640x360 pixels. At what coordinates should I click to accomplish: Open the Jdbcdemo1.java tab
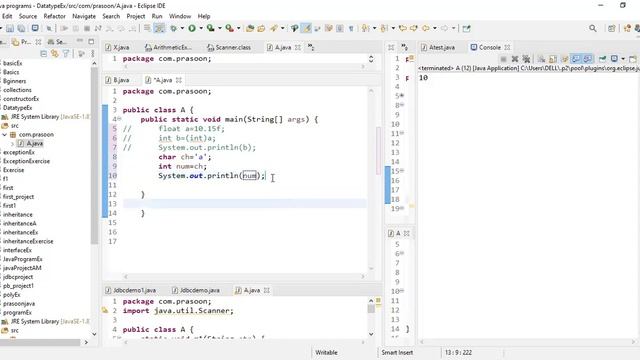coord(131,290)
